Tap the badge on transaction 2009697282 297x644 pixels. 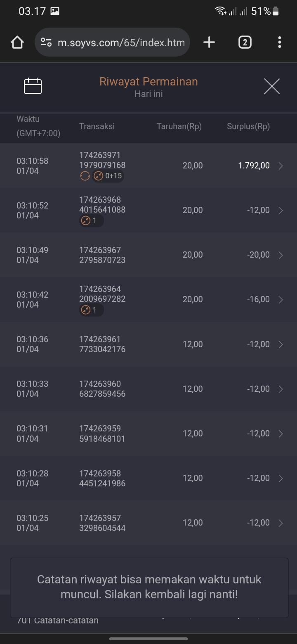(x=91, y=310)
